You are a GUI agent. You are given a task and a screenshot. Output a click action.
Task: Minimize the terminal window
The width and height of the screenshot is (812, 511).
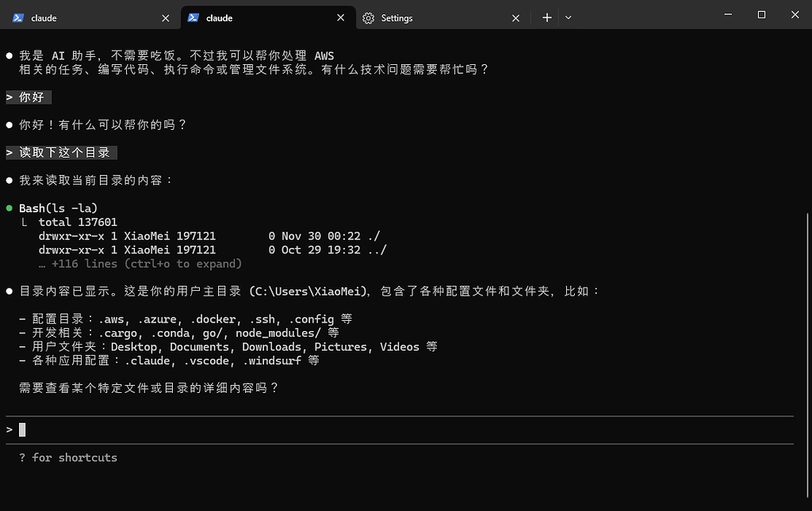(728, 14)
